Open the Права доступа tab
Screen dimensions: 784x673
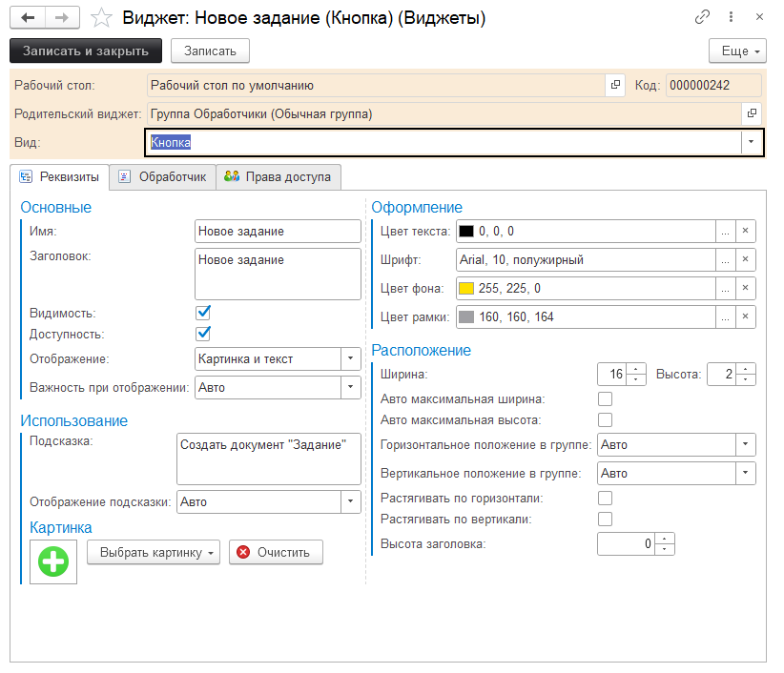point(279,176)
